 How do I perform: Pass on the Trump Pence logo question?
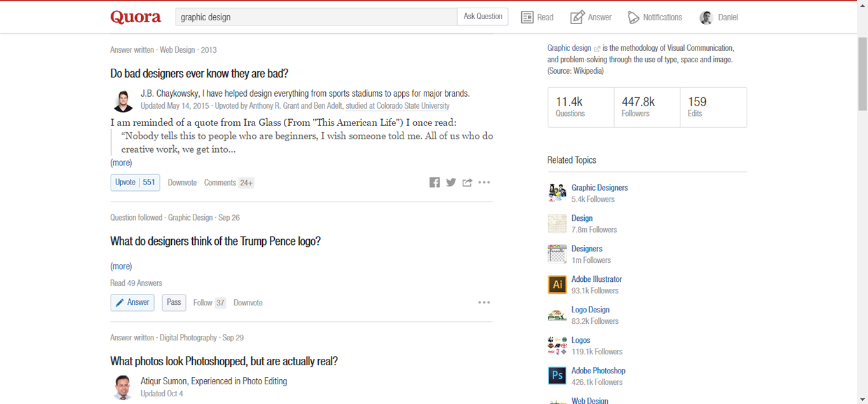pos(174,303)
